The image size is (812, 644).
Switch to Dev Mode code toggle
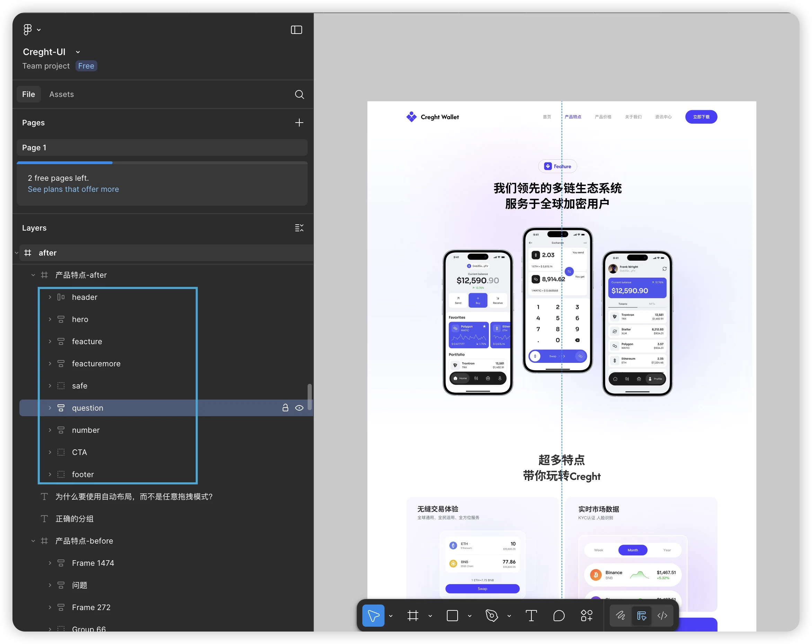(x=662, y=616)
